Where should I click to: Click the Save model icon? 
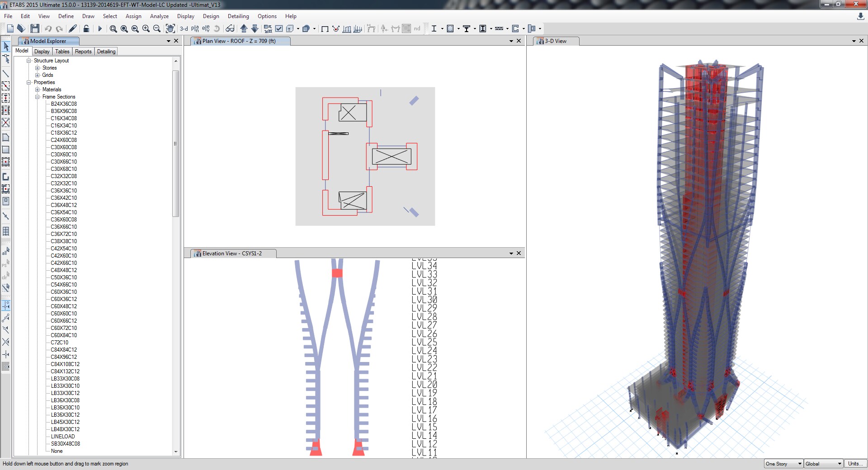pyautogui.click(x=35, y=28)
